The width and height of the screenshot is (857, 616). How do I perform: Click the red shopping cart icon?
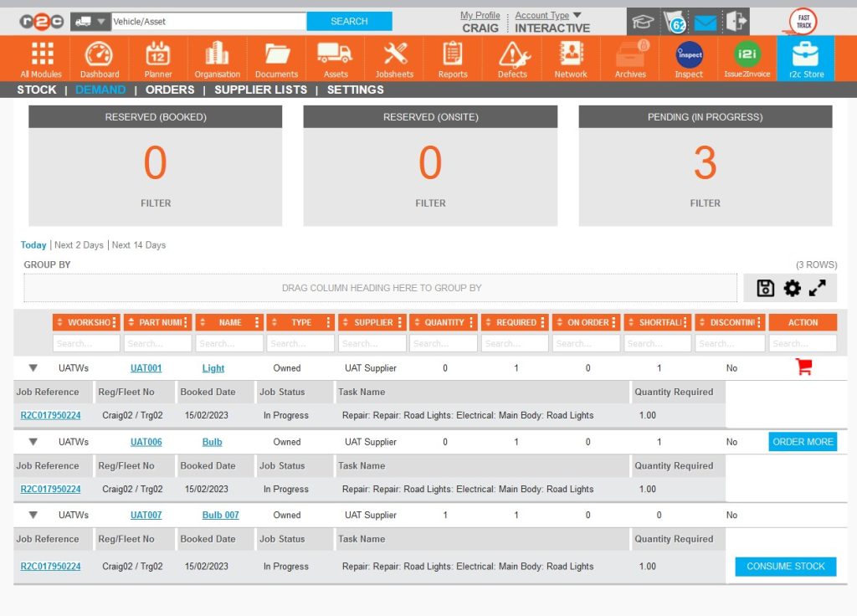tap(803, 367)
